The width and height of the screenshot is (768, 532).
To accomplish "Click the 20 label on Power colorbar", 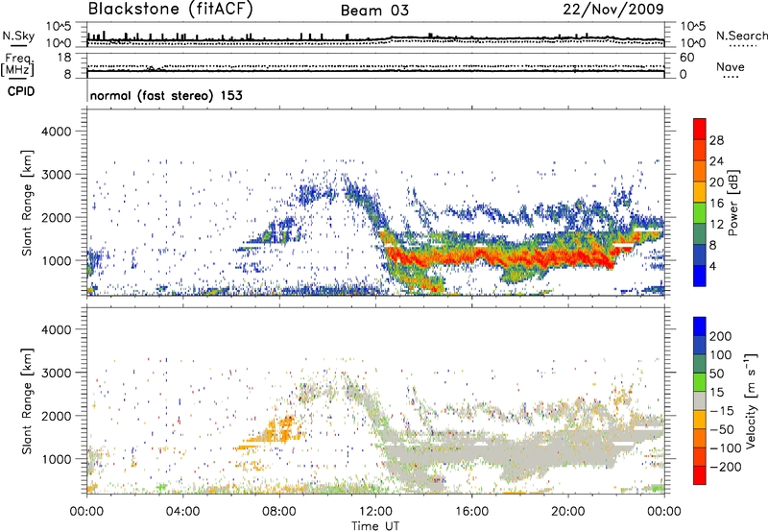I will coord(716,182).
